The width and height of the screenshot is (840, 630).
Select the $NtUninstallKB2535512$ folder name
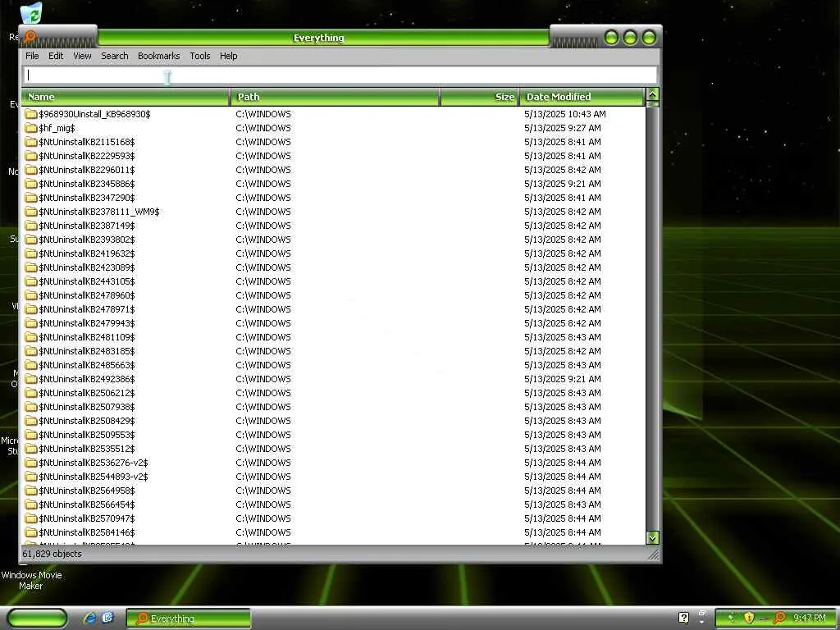point(87,449)
